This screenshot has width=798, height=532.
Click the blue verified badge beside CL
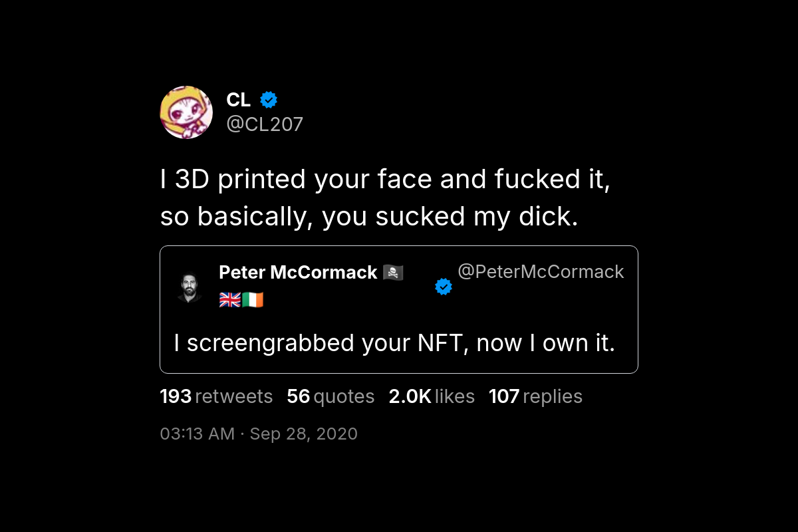click(x=269, y=100)
